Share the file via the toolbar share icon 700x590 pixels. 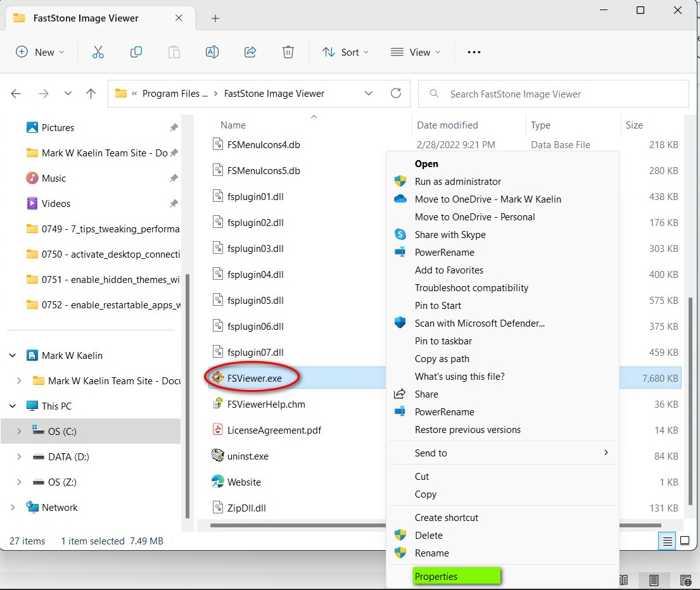coord(250,52)
